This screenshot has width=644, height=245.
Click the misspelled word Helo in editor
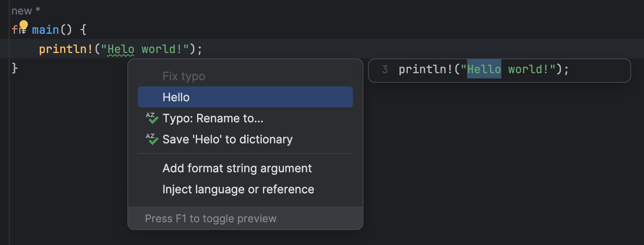click(x=121, y=49)
